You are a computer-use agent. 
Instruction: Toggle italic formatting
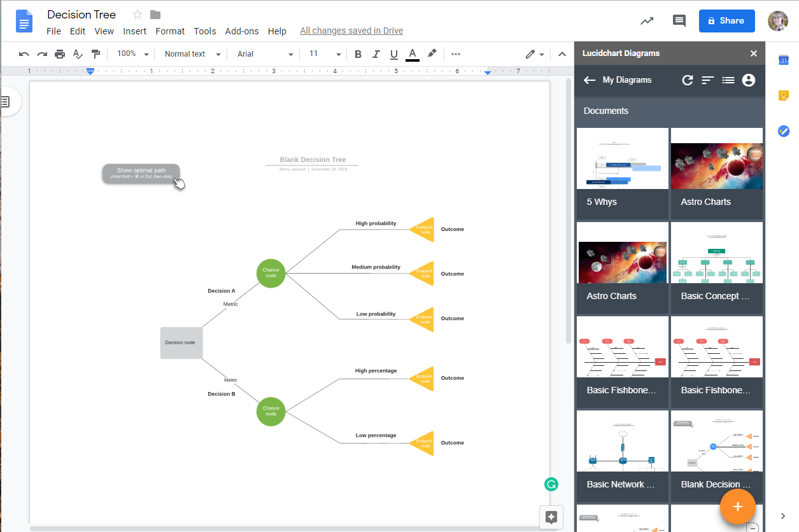376,54
